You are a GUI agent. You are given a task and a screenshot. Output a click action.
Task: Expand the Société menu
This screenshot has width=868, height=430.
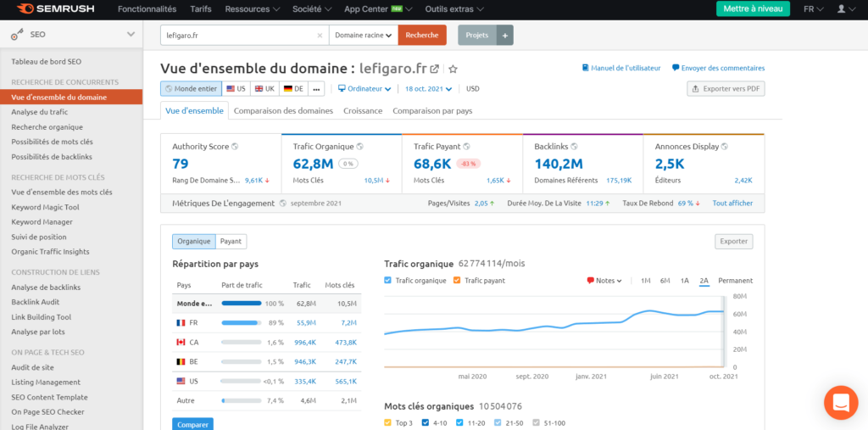click(x=312, y=8)
